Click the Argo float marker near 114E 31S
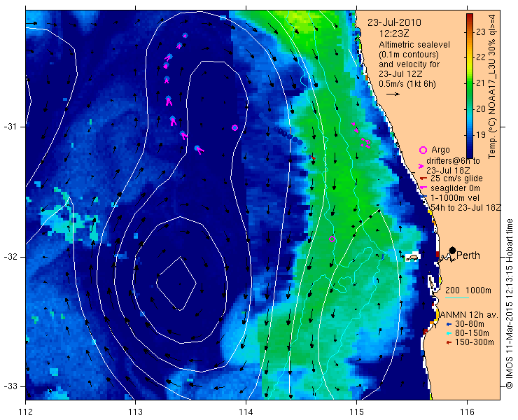The height and width of the screenshot is (420, 518). (x=235, y=127)
